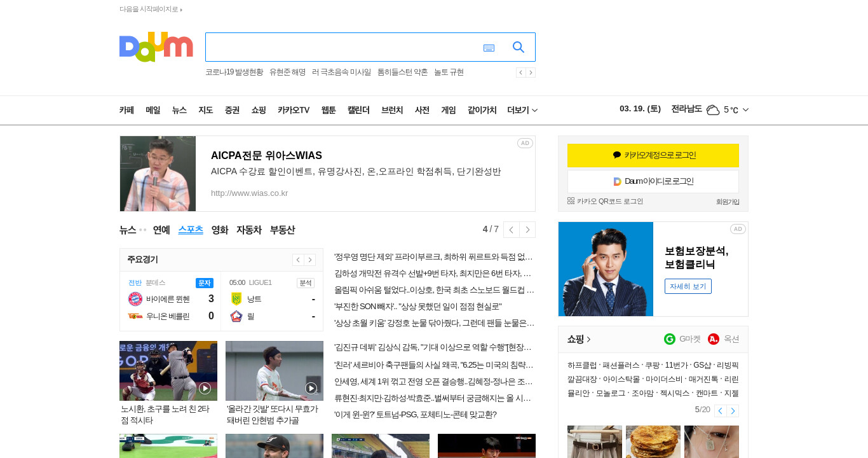Open headline about 김하성 개막전

(x=433, y=274)
